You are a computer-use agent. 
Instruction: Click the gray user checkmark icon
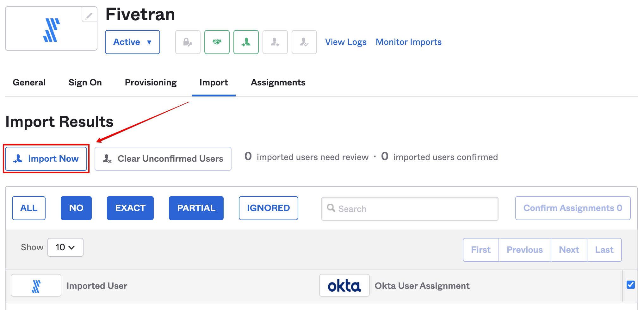[x=304, y=42]
